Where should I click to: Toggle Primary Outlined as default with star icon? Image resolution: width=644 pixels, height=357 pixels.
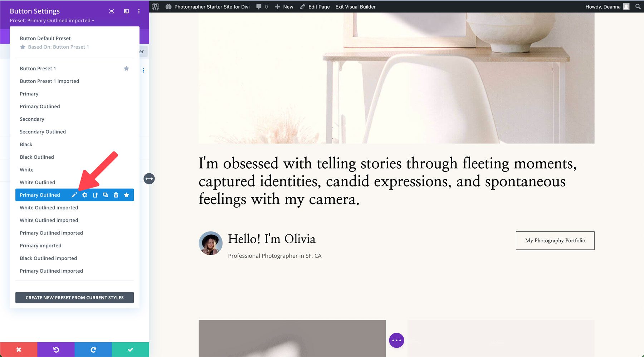(x=126, y=195)
